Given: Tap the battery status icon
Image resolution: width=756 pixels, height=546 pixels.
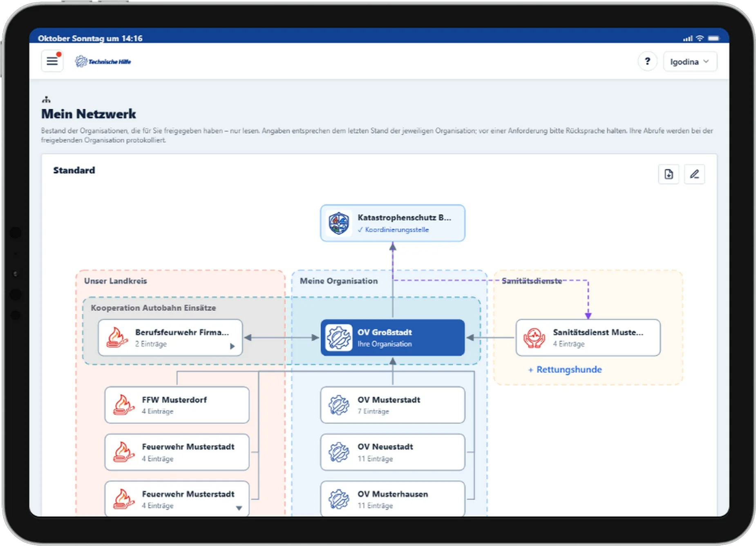Looking at the screenshot, I should (714, 38).
